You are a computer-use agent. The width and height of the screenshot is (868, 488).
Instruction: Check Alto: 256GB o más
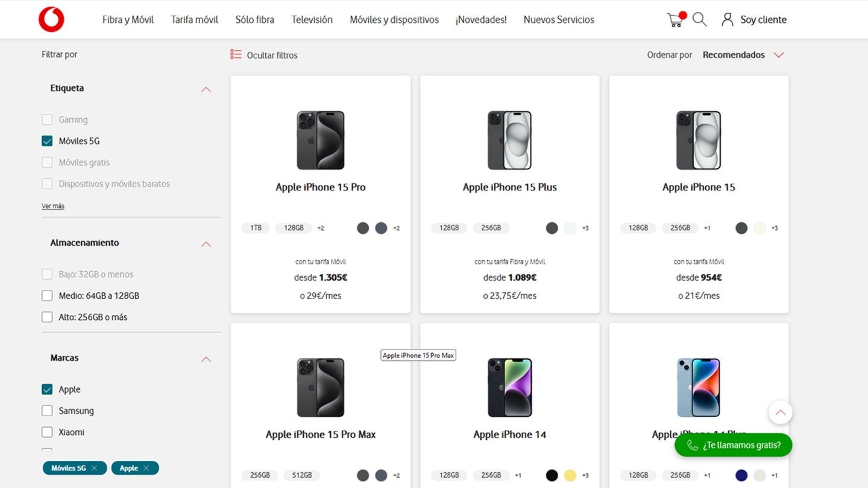click(x=47, y=317)
